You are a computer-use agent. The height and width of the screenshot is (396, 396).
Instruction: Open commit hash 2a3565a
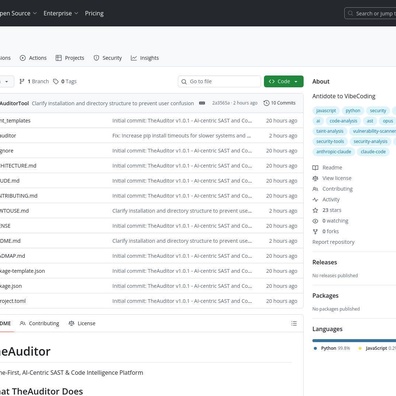pyautogui.click(x=221, y=103)
